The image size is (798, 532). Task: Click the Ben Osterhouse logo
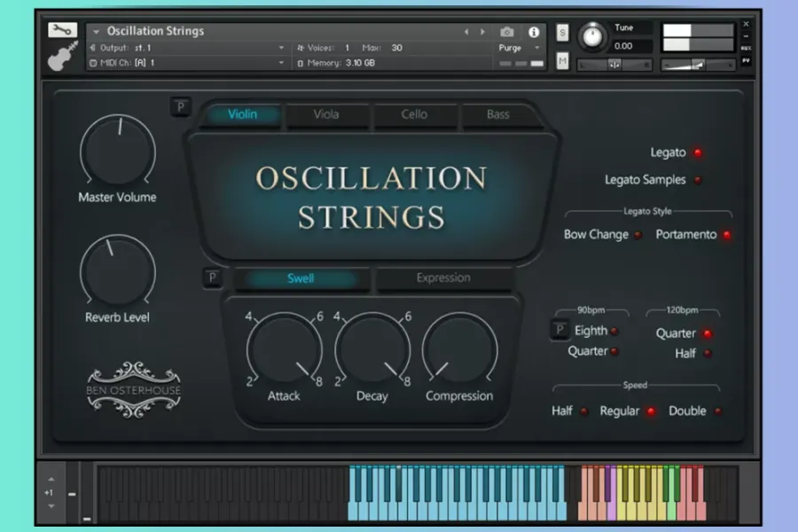[134, 389]
